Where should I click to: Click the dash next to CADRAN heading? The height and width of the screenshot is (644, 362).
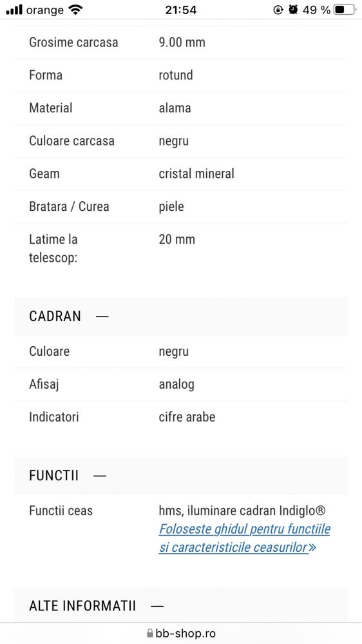click(x=102, y=317)
